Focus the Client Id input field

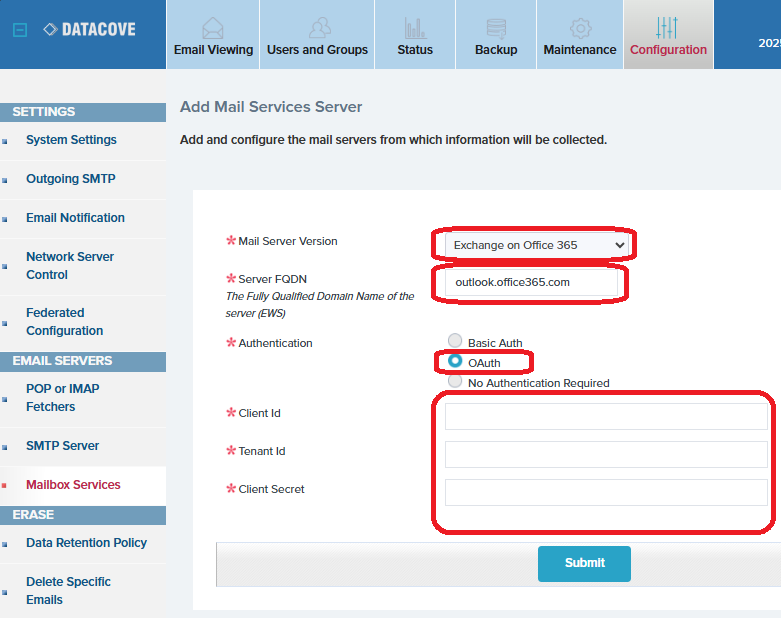[606, 416]
